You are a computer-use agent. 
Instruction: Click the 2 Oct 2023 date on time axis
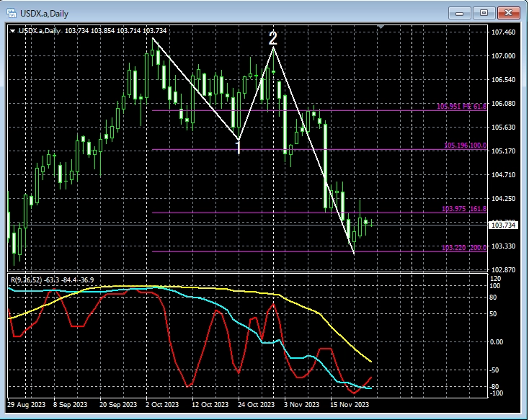pos(162,406)
